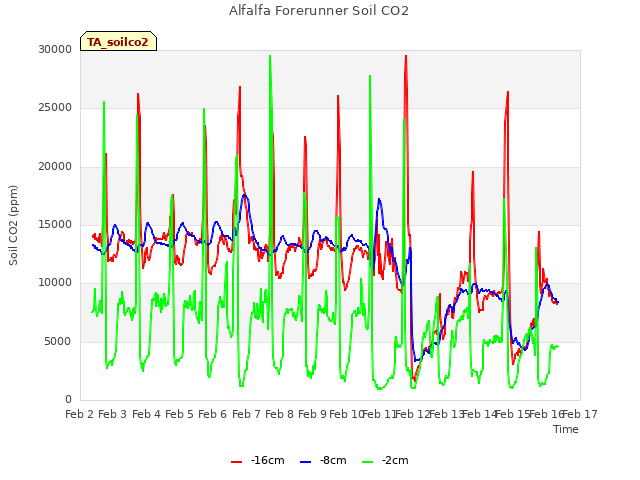Click the red peak near Feb 12 at 29500
Image resolution: width=640 pixels, height=480 pixels.
(x=406, y=56)
